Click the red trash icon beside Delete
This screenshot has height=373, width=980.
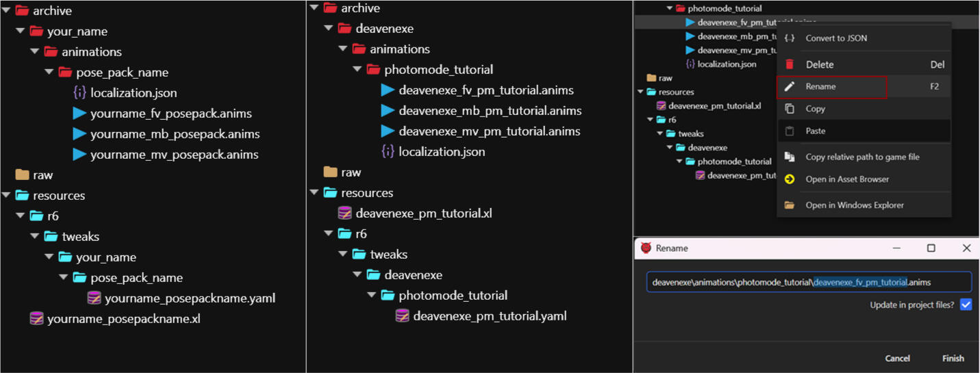(790, 64)
